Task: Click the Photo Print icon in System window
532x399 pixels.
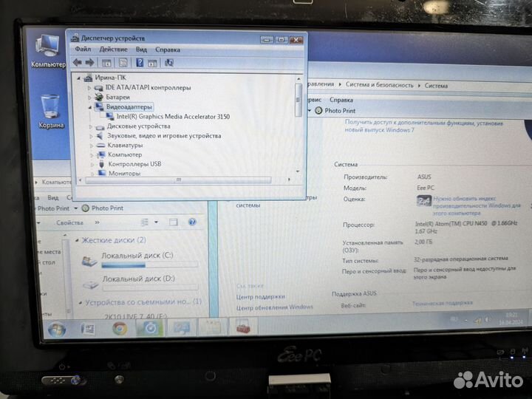Action: point(318,110)
